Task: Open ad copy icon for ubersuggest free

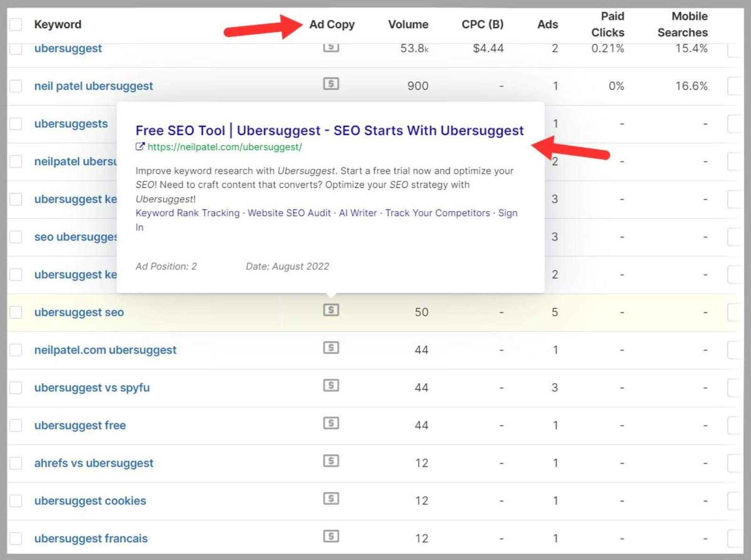Action: [331, 423]
